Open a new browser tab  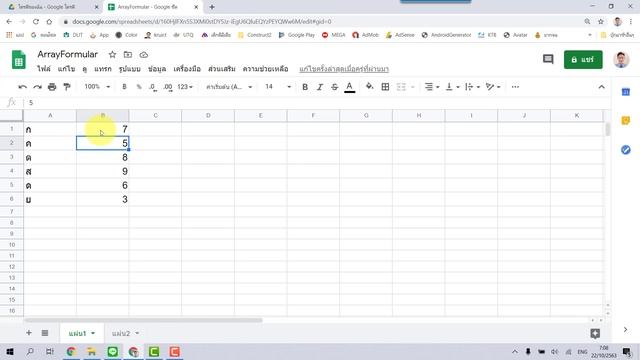[211, 7]
